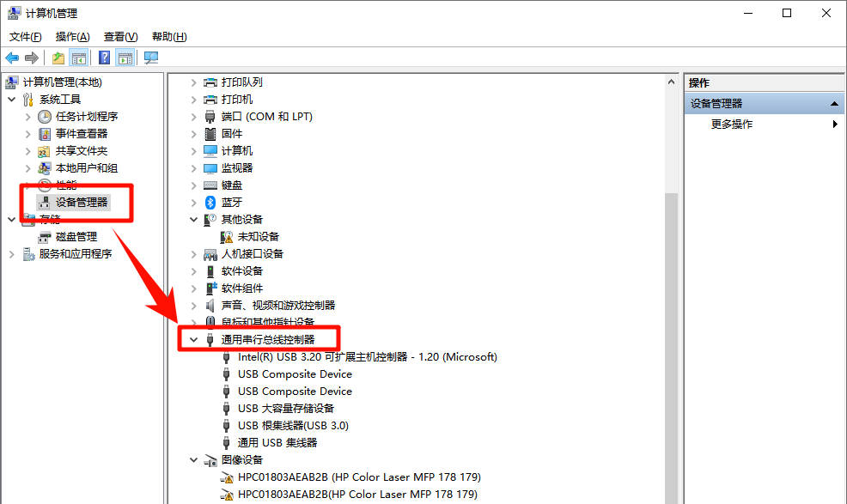
Task: Click the device list scrollbar up arrow
Action: click(x=671, y=82)
